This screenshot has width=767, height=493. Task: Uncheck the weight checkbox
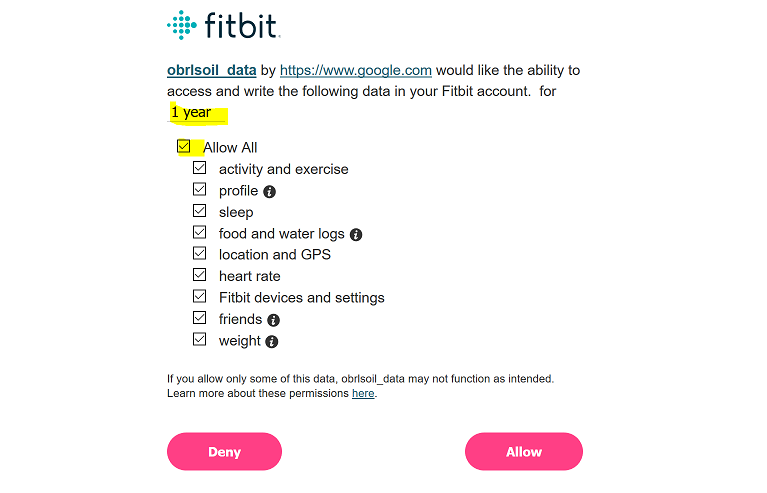coord(200,339)
